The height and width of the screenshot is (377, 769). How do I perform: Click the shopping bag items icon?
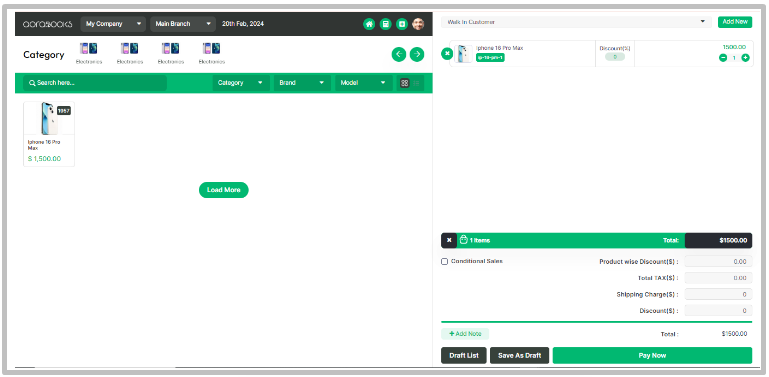click(463, 240)
